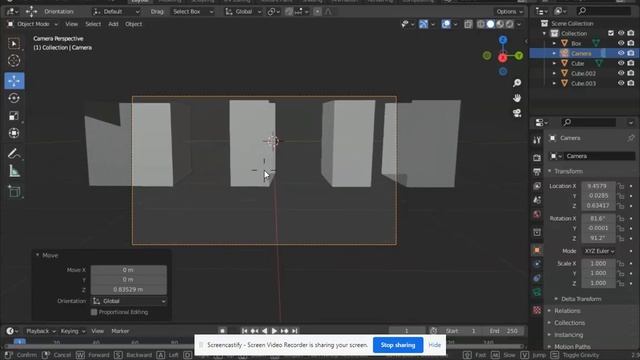This screenshot has width=640, height=360.
Task: Open the Add menu
Action: pos(113,24)
